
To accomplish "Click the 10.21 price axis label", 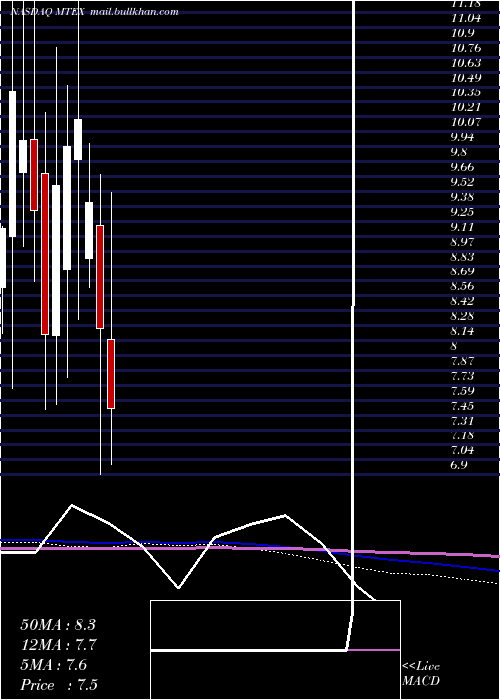I will pos(466,107).
